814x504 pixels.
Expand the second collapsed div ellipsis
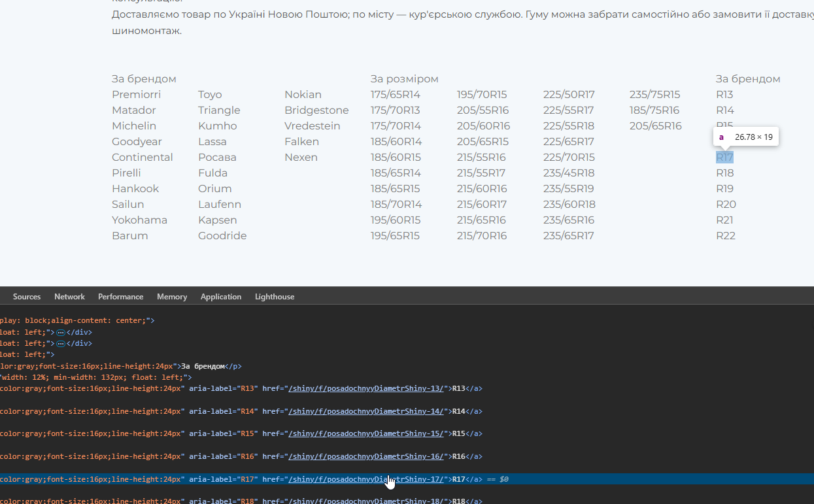(61, 343)
